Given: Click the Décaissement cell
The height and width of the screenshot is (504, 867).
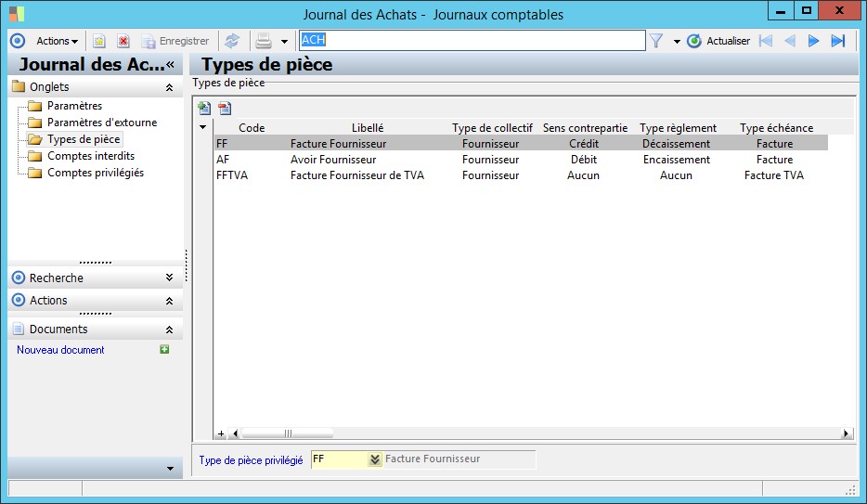Looking at the screenshot, I should 676,144.
